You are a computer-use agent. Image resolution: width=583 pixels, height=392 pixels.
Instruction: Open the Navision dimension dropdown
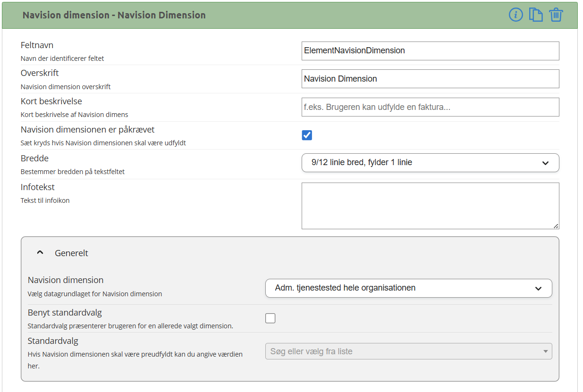(x=408, y=288)
